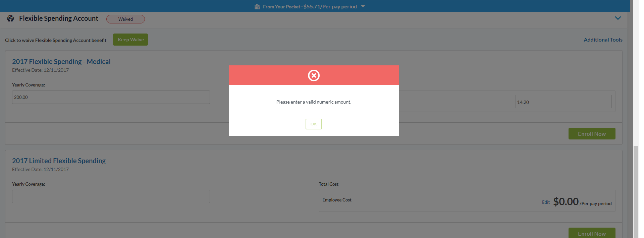Open the Additional Tools link
Image resolution: width=644 pixels, height=238 pixels.
[603, 40]
